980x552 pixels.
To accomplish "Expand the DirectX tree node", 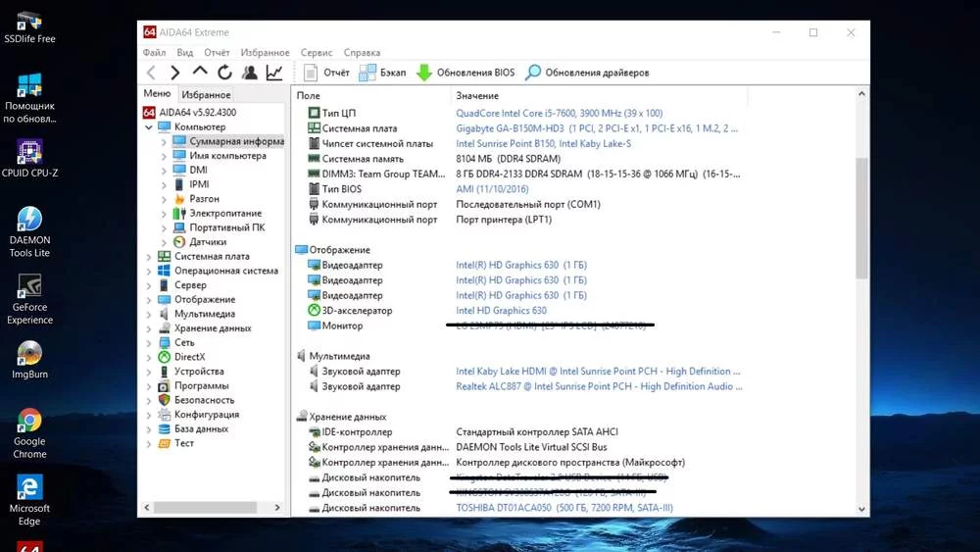I will click(x=149, y=357).
